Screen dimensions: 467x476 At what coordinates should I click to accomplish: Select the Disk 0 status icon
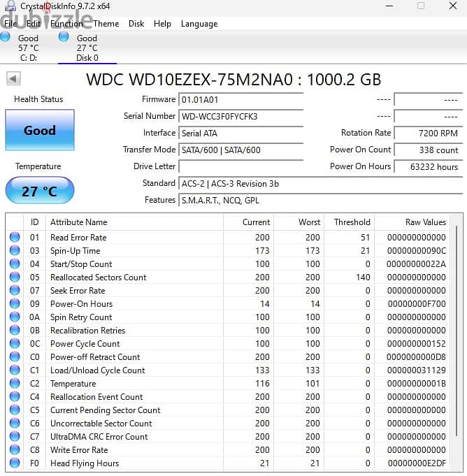(x=64, y=37)
